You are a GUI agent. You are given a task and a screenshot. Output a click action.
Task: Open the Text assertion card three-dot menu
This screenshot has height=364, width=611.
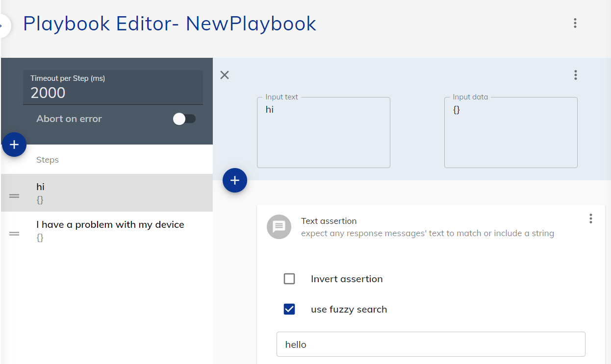click(x=590, y=218)
